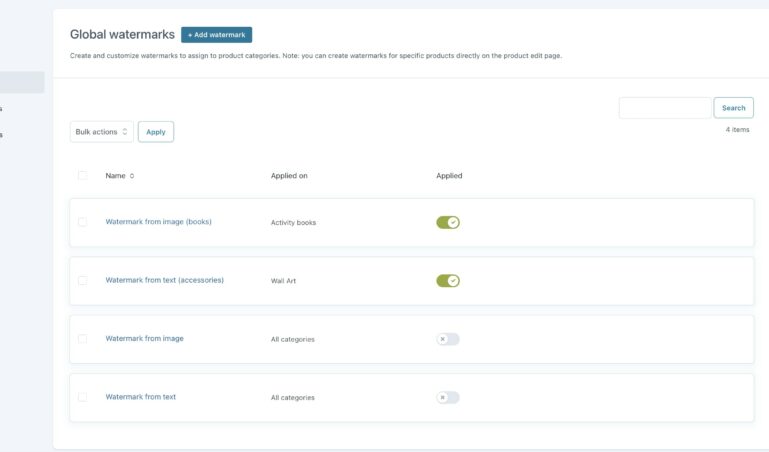Disable the Wall Art watermark toggle
The height and width of the screenshot is (452, 769).
pos(447,281)
